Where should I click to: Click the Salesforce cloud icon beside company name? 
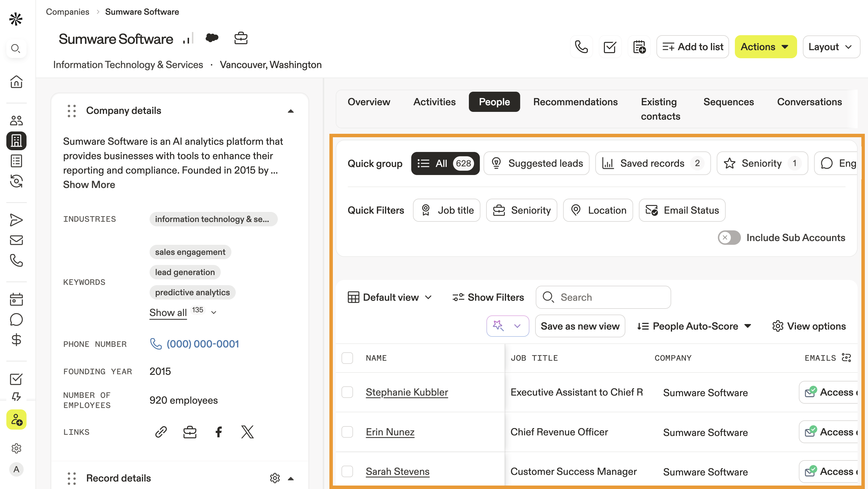coord(212,38)
